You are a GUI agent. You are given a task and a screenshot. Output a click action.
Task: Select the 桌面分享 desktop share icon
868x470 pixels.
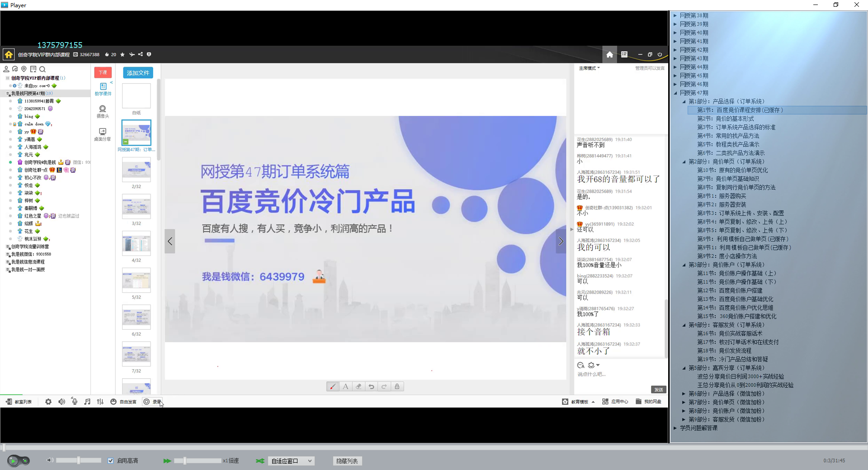[103, 135]
